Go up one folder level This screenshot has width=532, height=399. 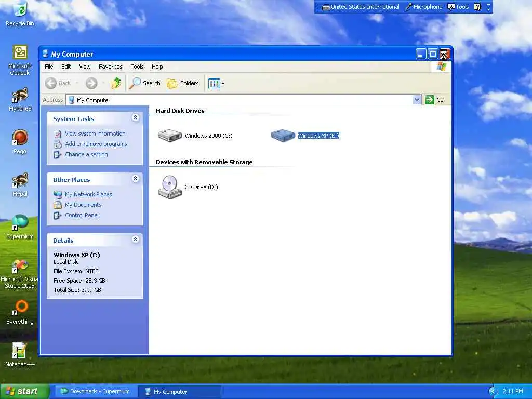pos(116,83)
